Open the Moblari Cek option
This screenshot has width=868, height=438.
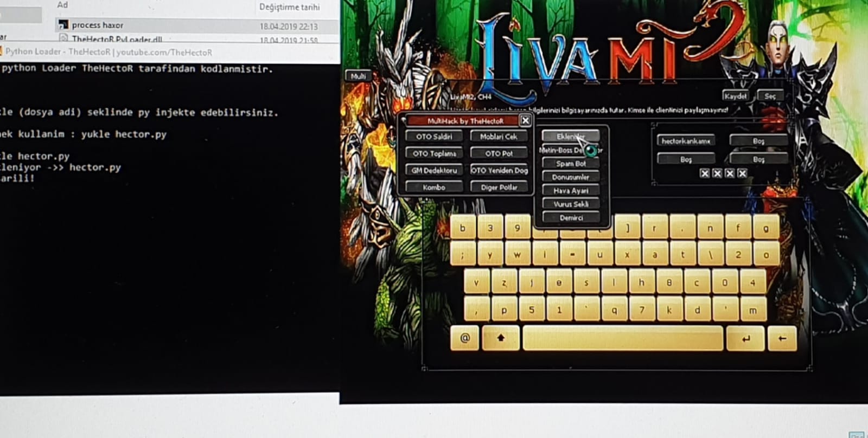tap(499, 137)
